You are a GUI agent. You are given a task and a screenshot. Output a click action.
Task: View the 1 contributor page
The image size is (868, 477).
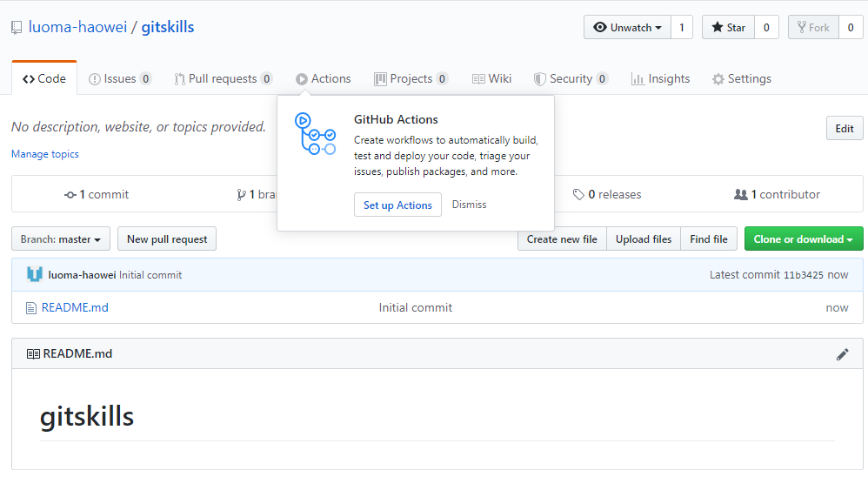pos(777,194)
